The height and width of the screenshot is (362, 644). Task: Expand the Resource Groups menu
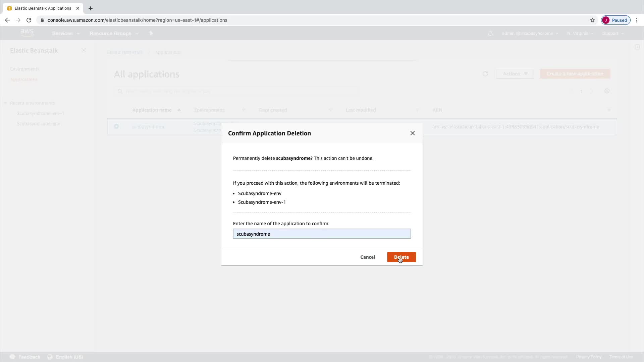point(114,34)
